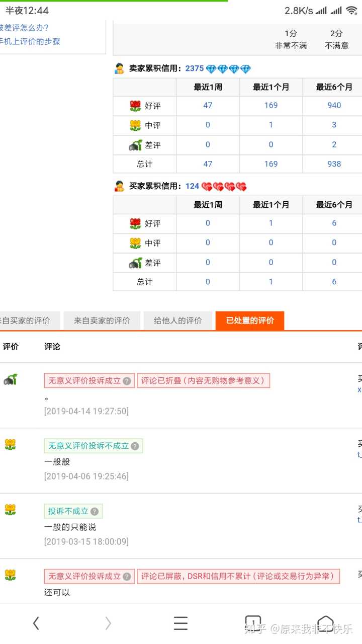Click the timestamp 2019-03-15 18:00:09
Screen dimensions: 362x644
click(86, 541)
